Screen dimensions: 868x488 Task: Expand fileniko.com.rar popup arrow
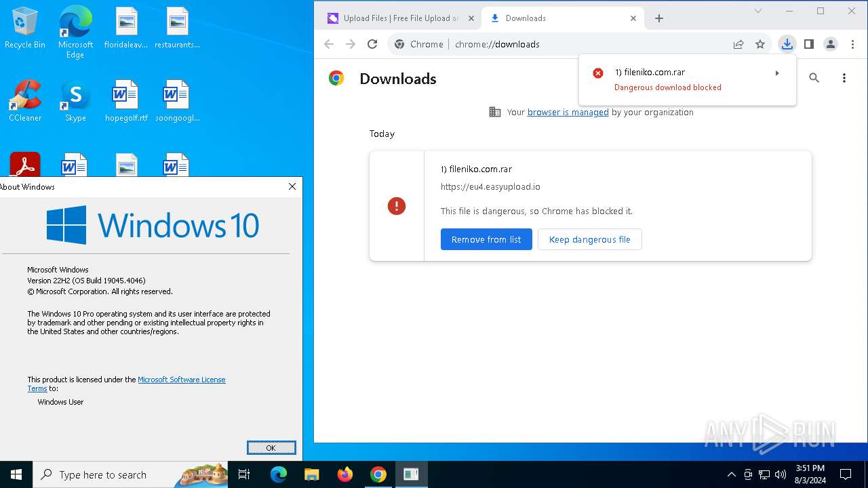point(777,73)
